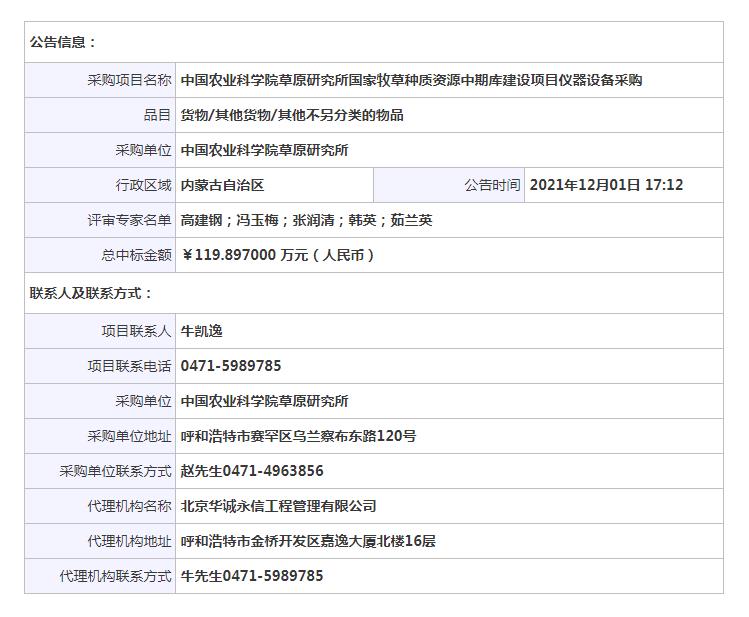Click the expert list 高建钢；冯玉梅；张润清
The width and height of the screenshot is (749, 617).
[x=257, y=220]
